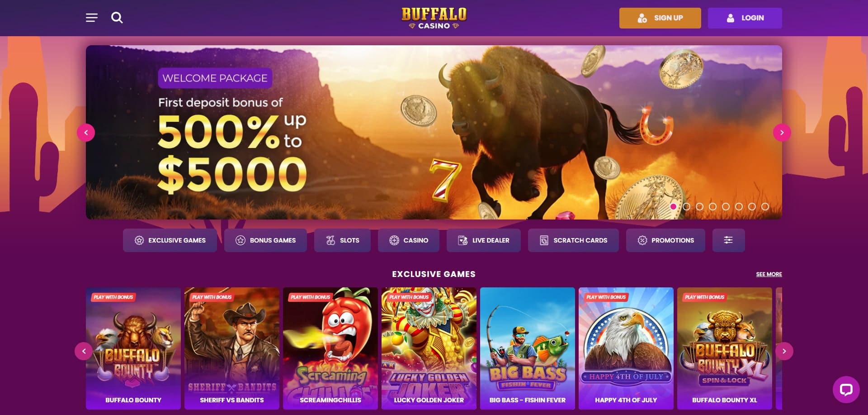Click the Buffalo Casino logo
The width and height of the screenshot is (868, 415).
(434, 18)
